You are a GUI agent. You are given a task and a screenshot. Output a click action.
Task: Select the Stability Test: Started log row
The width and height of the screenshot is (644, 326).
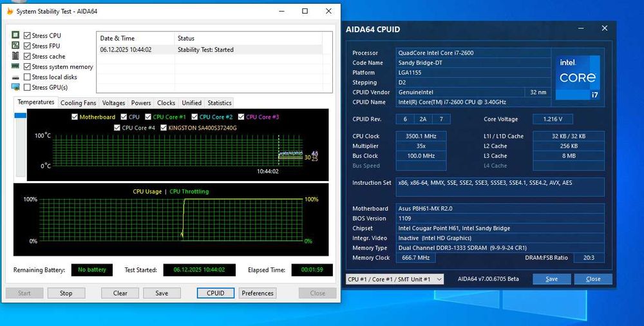click(209, 50)
